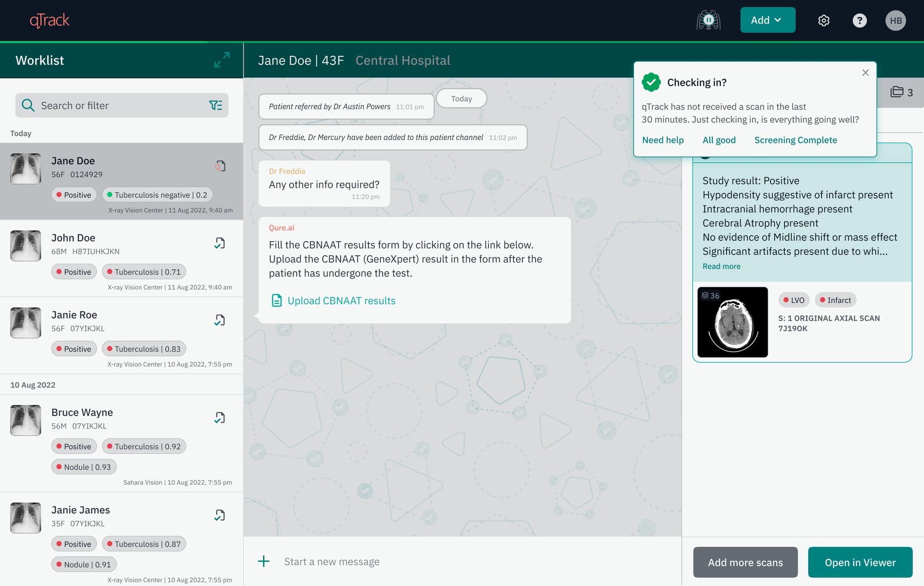The width and height of the screenshot is (924, 586).
Task: Click the Tuberculosis | 0.71 tag
Action: click(144, 272)
